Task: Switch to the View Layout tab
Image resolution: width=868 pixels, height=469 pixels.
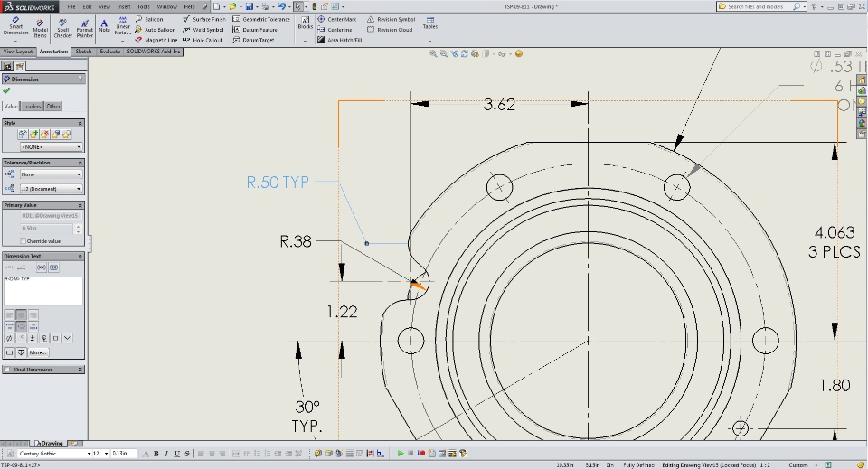Action: tap(18, 52)
